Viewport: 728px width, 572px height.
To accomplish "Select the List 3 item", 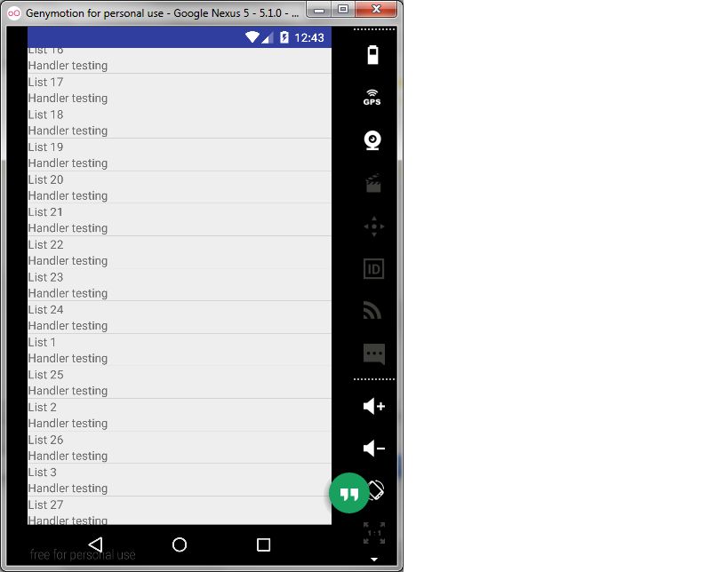I will 180,481.
